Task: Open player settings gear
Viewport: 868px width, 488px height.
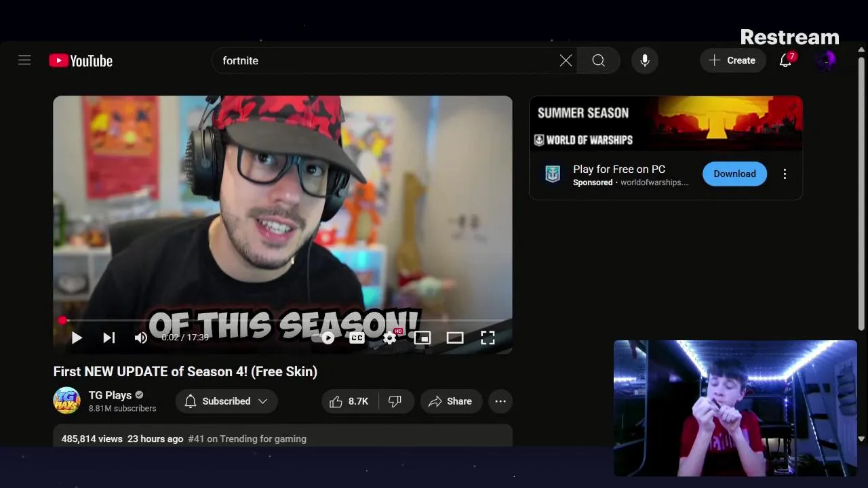Action: pyautogui.click(x=390, y=338)
